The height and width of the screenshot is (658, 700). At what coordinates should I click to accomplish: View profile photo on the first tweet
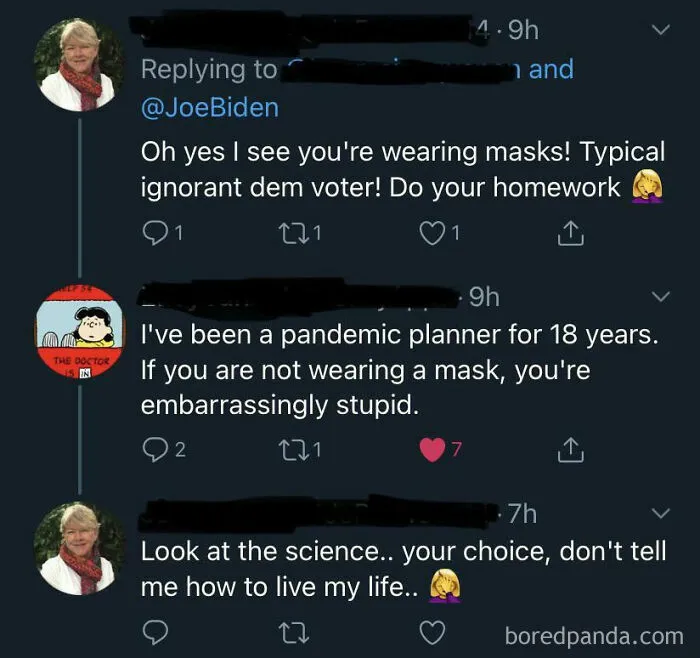(79, 65)
